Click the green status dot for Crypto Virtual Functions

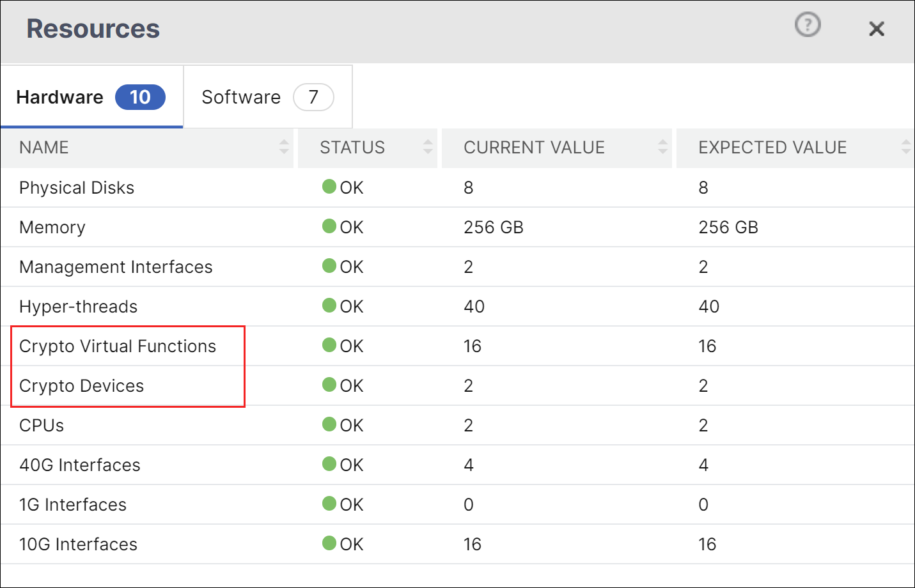pos(329,345)
